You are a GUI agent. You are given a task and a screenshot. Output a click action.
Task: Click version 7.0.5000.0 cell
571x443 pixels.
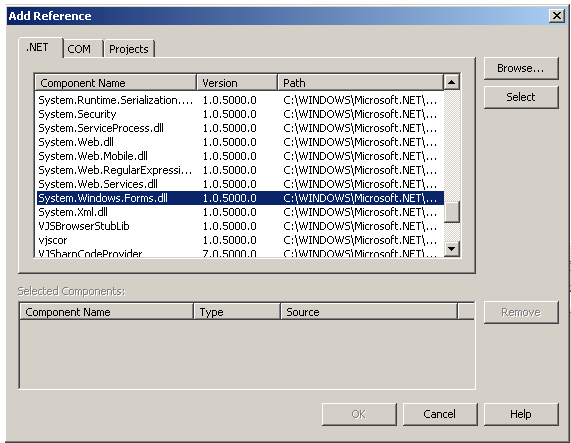229,253
